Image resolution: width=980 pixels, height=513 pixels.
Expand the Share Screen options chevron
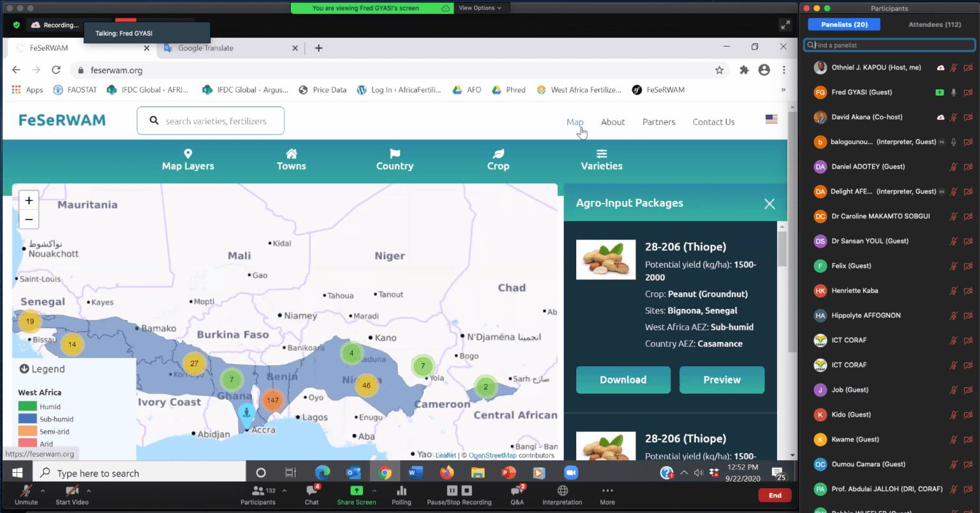(x=373, y=491)
